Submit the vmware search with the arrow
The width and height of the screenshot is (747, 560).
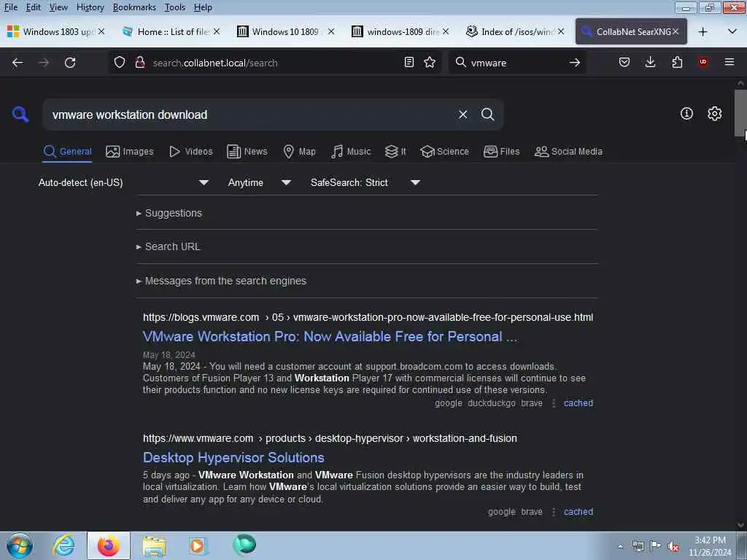pyautogui.click(x=575, y=63)
